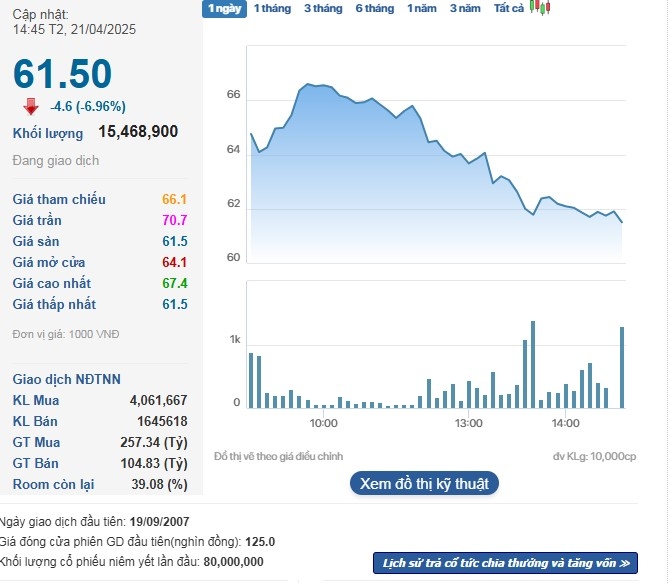Screen dimensions: 668x583
Task: Switch to the 1 tháng chart range
Action: pos(272,8)
